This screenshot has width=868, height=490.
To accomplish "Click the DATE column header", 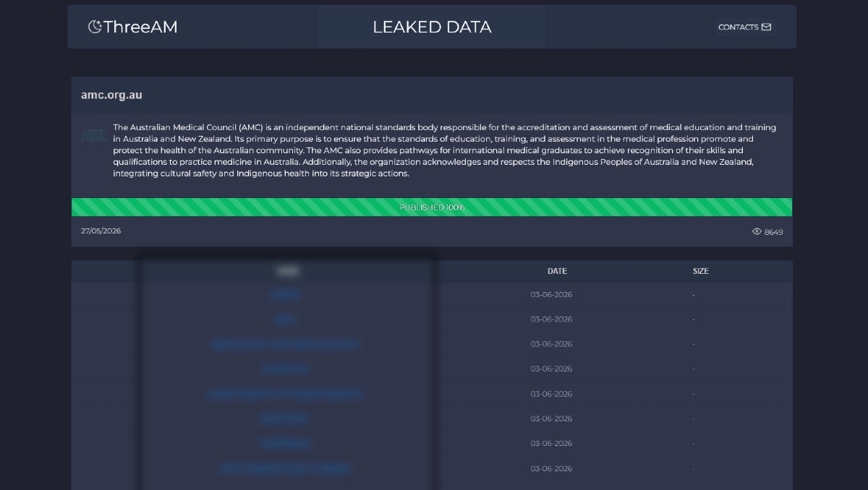I will click(557, 271).
